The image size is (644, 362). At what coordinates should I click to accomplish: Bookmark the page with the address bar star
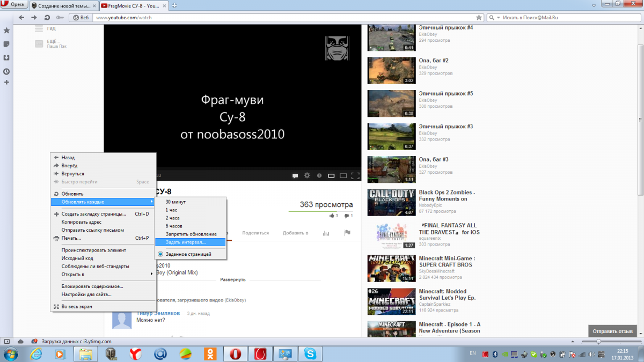479,17
